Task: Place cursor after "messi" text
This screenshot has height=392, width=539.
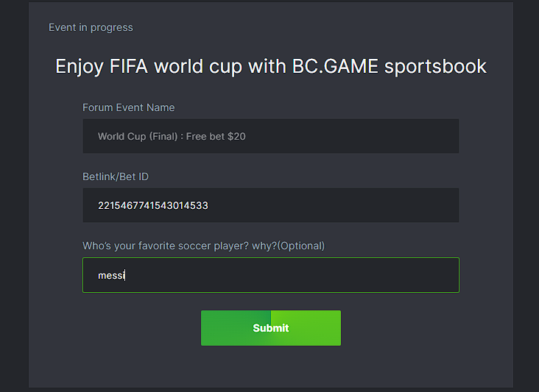Action: coord(127,276)
